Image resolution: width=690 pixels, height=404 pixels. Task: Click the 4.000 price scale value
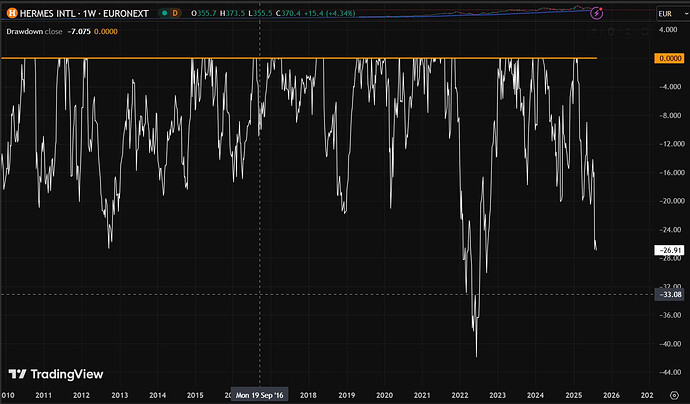click(669, 29)
